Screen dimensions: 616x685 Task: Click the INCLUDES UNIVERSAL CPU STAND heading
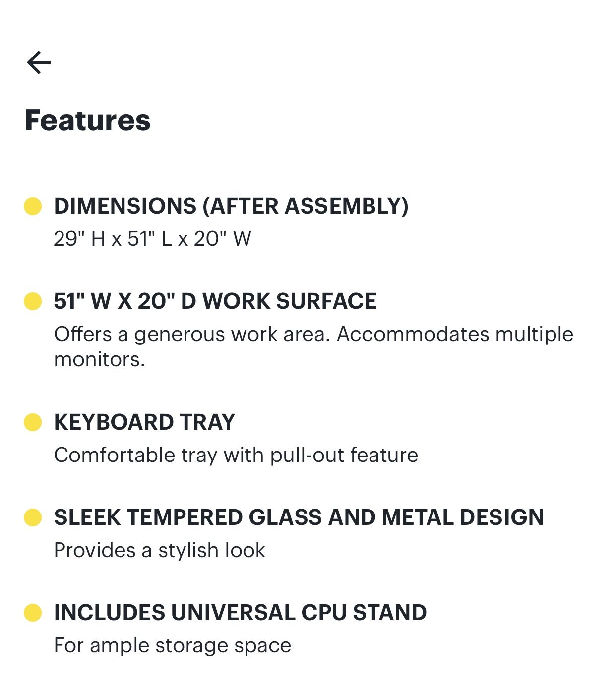240,613
